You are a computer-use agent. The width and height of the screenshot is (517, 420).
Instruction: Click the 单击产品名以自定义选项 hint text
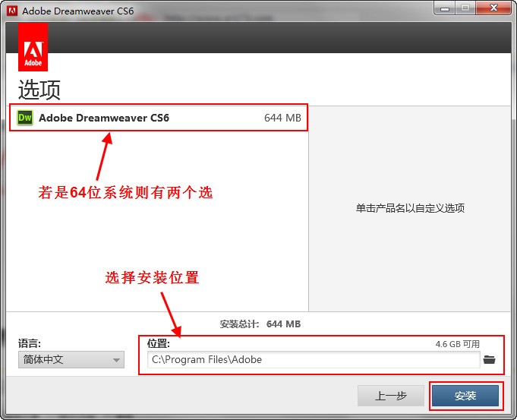pos(410,208)
